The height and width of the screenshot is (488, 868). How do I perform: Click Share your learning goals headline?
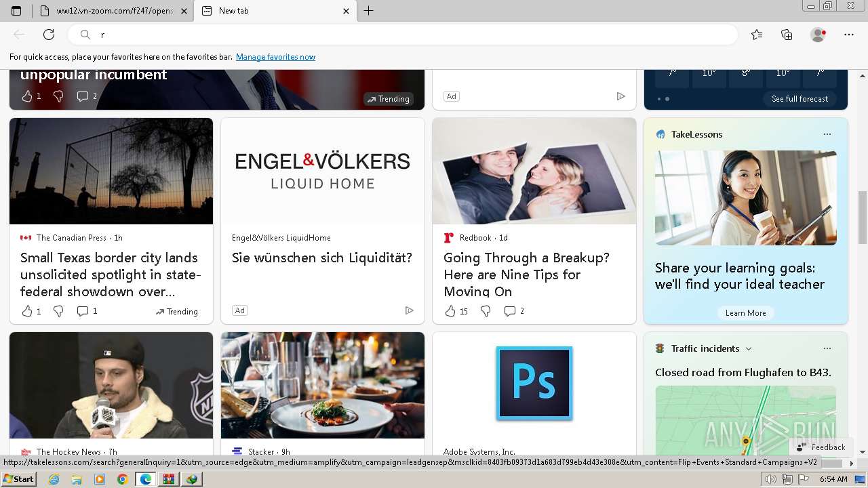740,276
